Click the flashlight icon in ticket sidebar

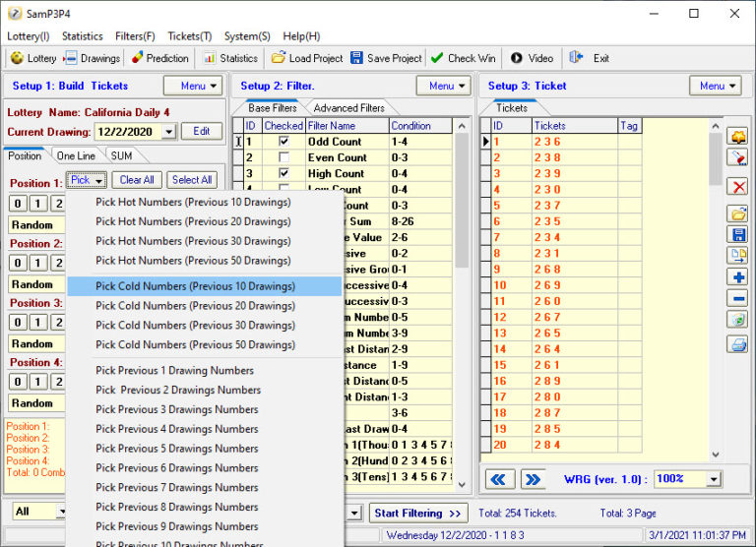pyautogui.click(x=737, y=157)
